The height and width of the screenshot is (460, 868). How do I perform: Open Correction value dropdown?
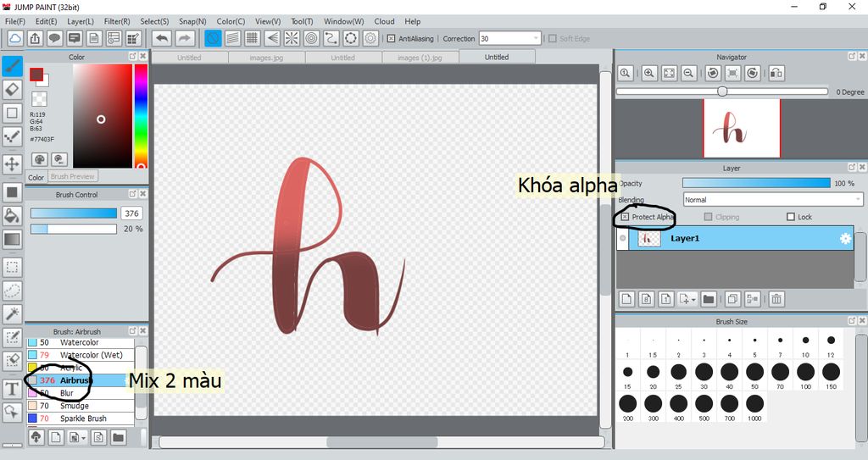pos(536,38)
